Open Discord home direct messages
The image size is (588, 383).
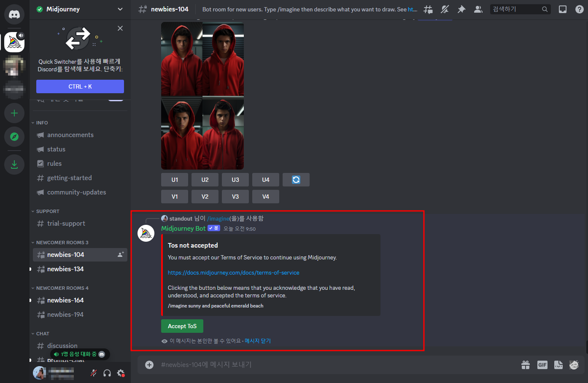[x=14, y=14]
